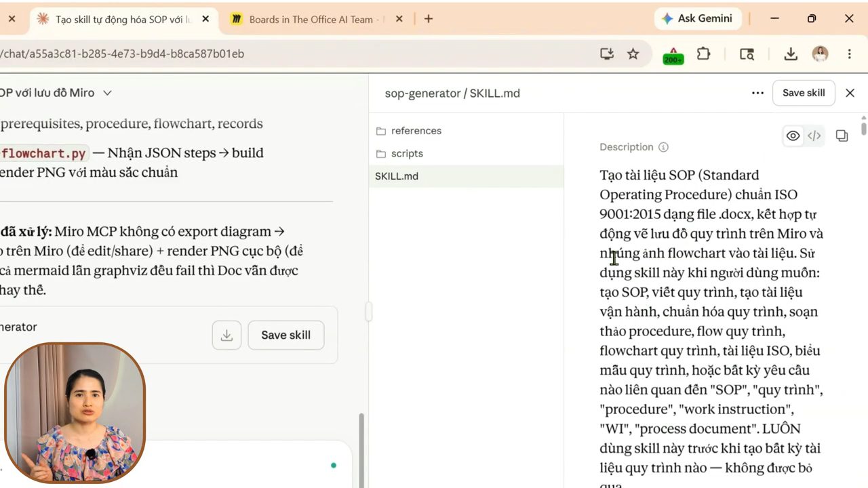Viewport: 868px width, 488px height.
Task: Select the SKILL.md file
Action: 466,176
